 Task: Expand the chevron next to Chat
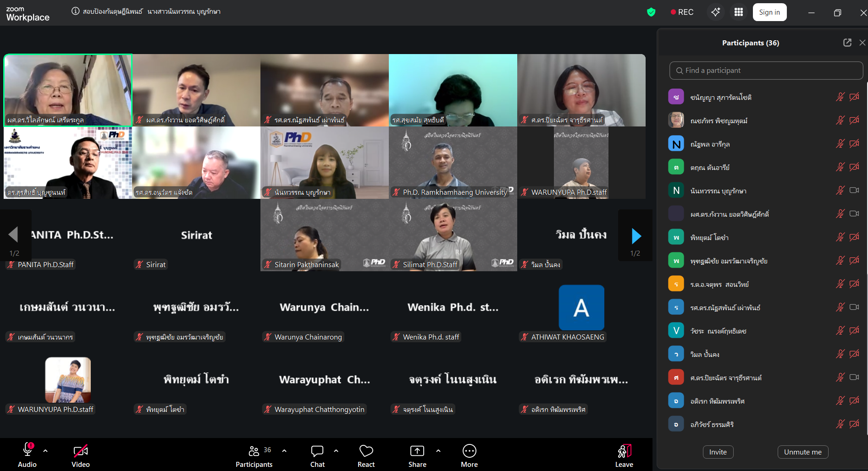pos(336,451)
